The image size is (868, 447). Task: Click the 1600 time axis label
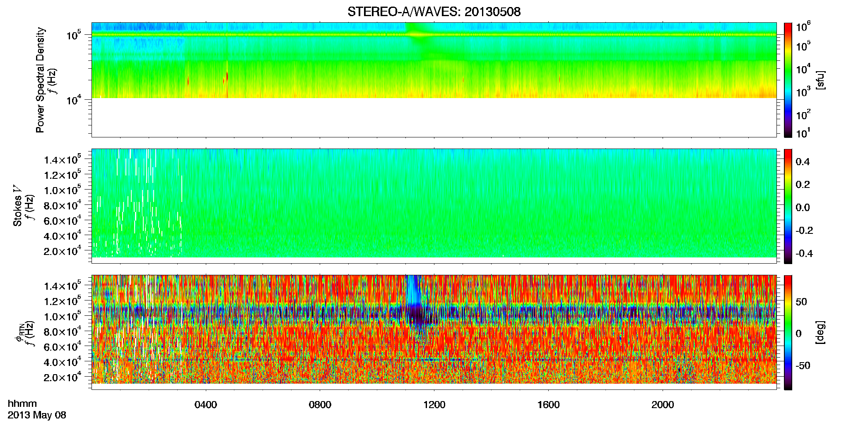[548, 405]
